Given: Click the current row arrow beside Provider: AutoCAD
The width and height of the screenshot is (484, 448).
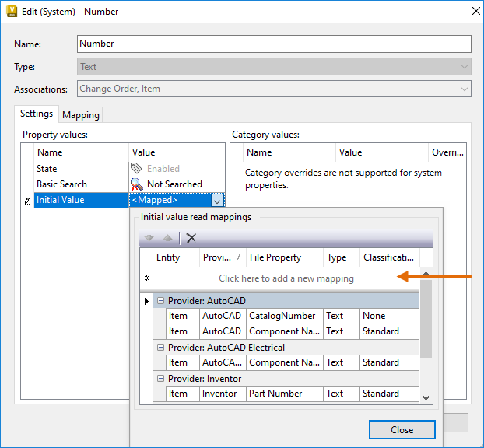Looking at the screenshot, I should pos(146,301).
